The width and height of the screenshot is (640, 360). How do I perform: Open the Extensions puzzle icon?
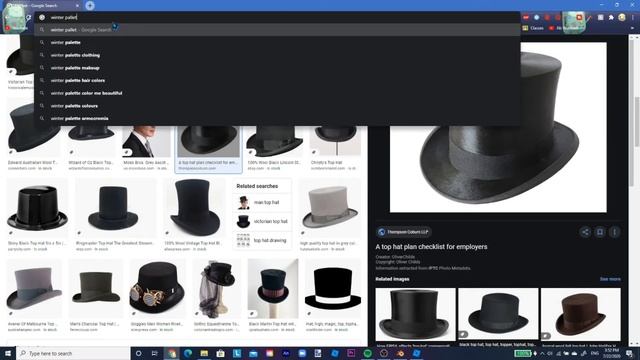point(611,18)
